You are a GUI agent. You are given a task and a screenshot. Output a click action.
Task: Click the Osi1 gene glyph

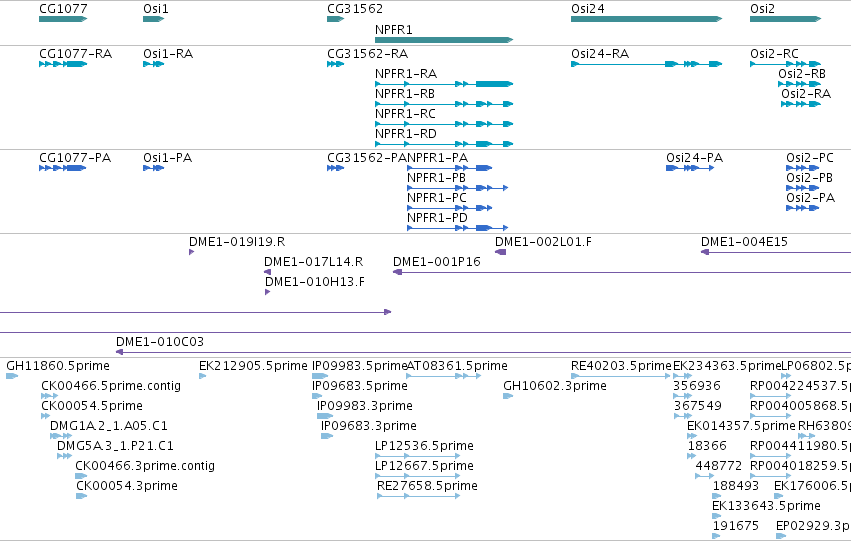pos(154,19)
